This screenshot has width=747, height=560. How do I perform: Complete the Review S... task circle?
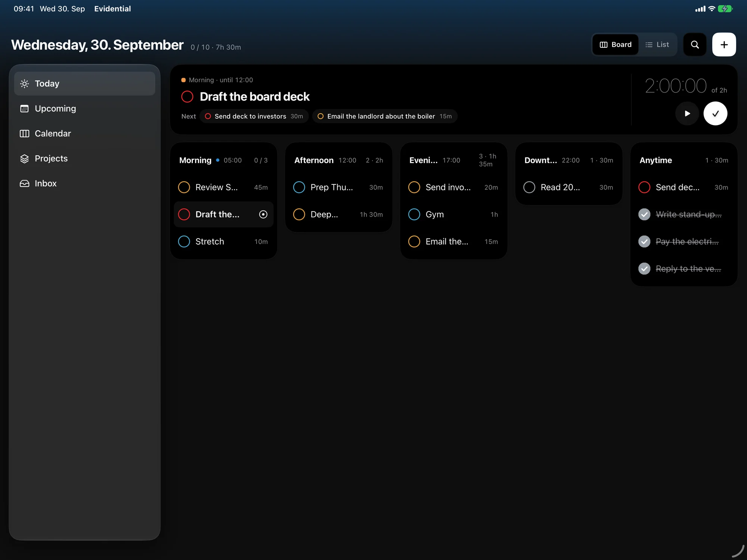pos(184,187)
